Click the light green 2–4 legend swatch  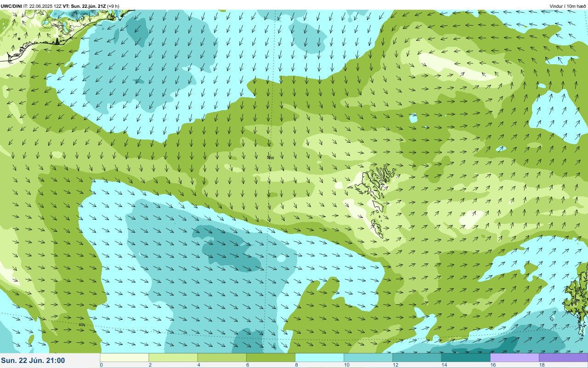[x=173, y=357]
